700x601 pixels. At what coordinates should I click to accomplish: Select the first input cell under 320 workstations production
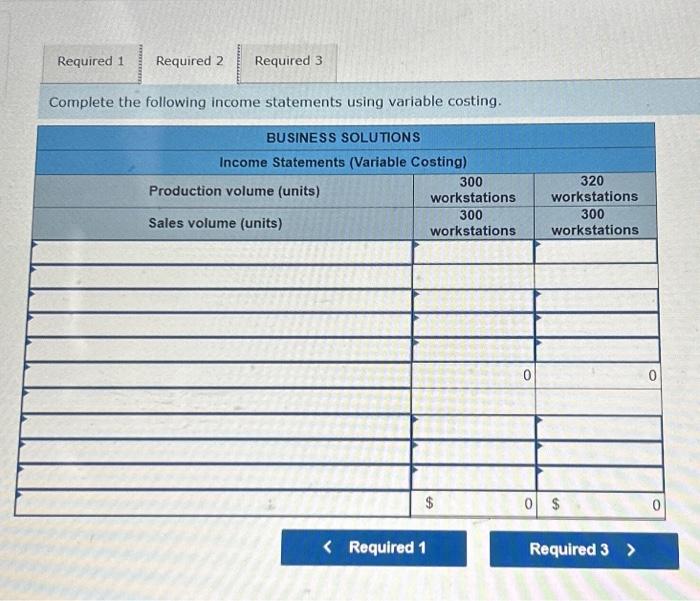click(596, 251)
